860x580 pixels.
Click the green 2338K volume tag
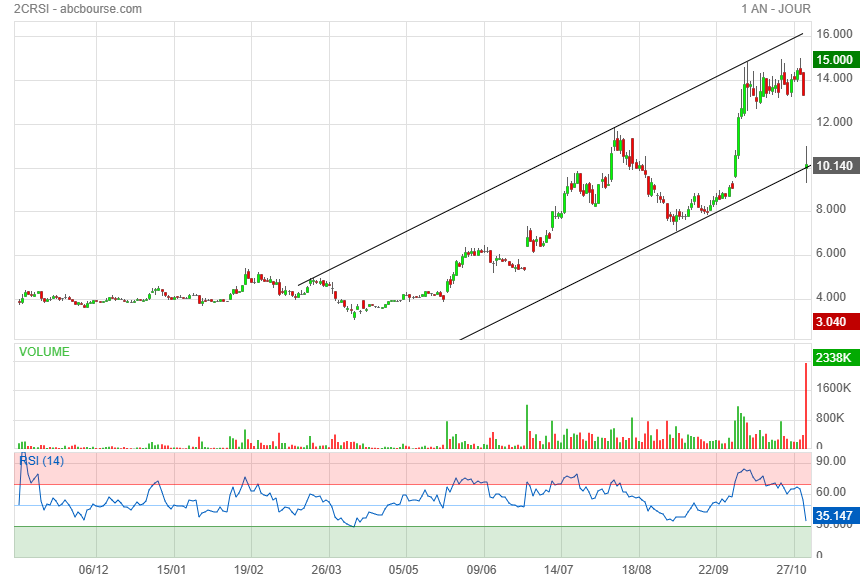(x=833, y=357)
